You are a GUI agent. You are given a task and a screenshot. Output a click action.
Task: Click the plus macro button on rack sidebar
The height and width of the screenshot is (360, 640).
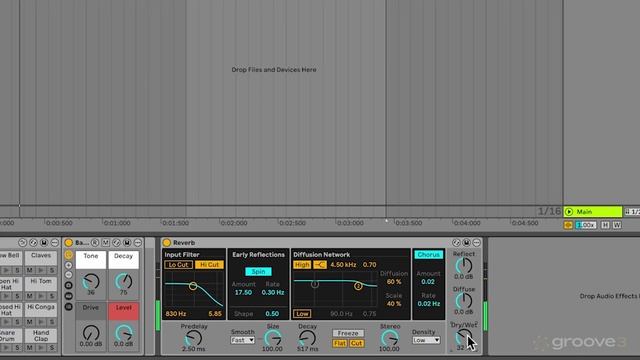click(69, 265)
